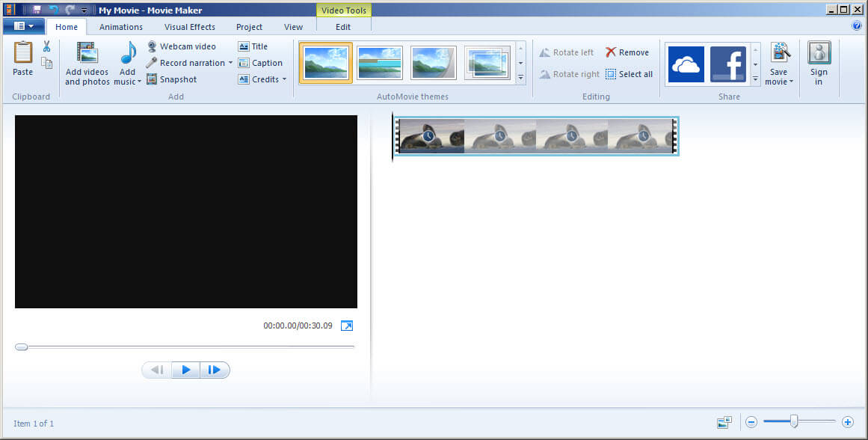Image resolution: width=868 pixels, height=440 pixels.
Task: Customize Quick Access Toolbar dropdown arrow
Action: coord(84,10)
